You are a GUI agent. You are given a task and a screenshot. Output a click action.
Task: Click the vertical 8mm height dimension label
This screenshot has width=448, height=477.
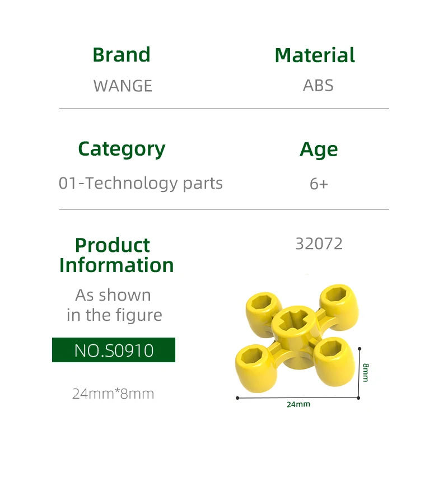tap(366, 372)
